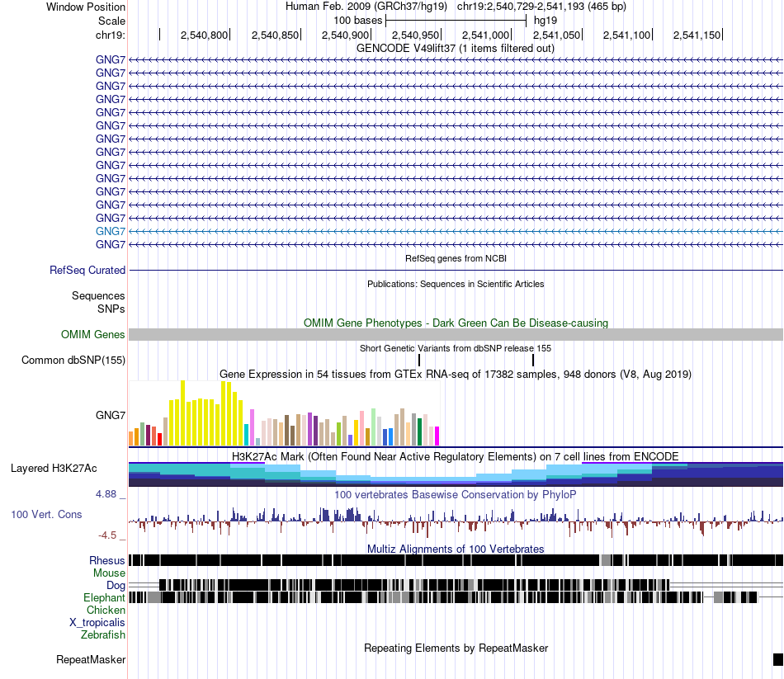Select the Layered H3K27Ac track label

(x=54, y=469)
